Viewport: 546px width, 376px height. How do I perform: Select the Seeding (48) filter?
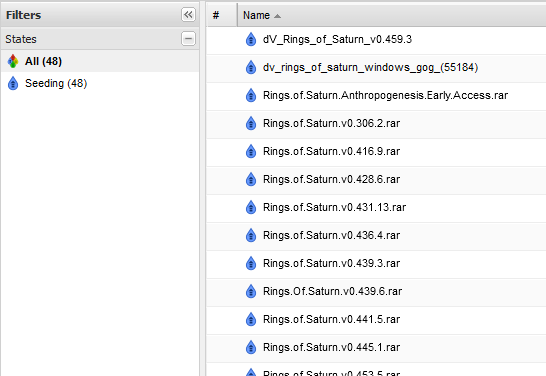100,84
